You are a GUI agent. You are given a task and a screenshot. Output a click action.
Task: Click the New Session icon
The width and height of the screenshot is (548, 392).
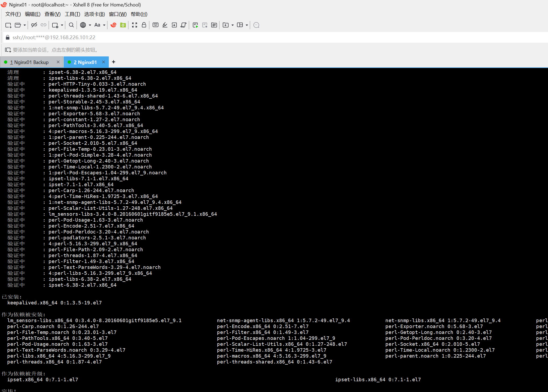click(8, 25)
